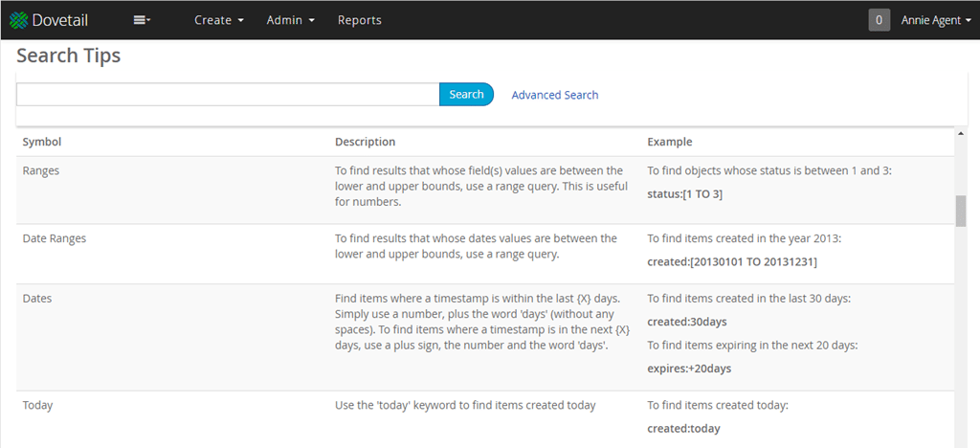Viewport: 980px width, 448px height.
Task: Select the 'created:30days' example text
Action: [686, 322]
